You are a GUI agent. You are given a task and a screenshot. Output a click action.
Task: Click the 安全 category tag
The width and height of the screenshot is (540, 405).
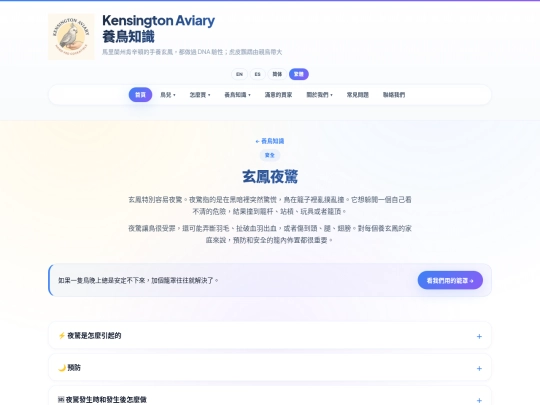pos(270,155)
